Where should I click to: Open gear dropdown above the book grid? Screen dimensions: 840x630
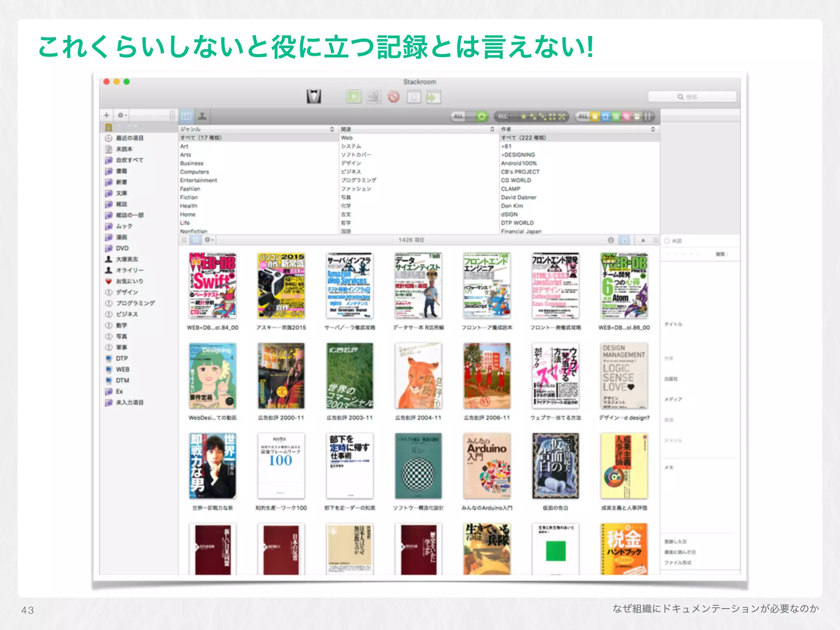pos(209,240)
